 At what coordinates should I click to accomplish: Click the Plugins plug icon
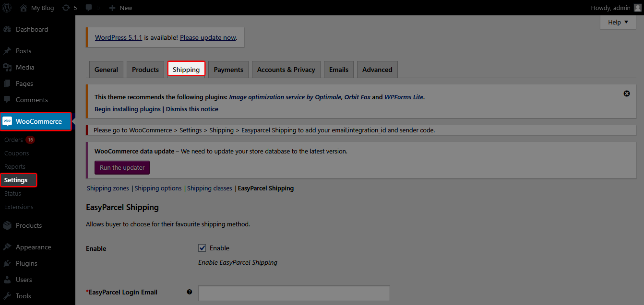pyautogui.click(x=7, y=263)
